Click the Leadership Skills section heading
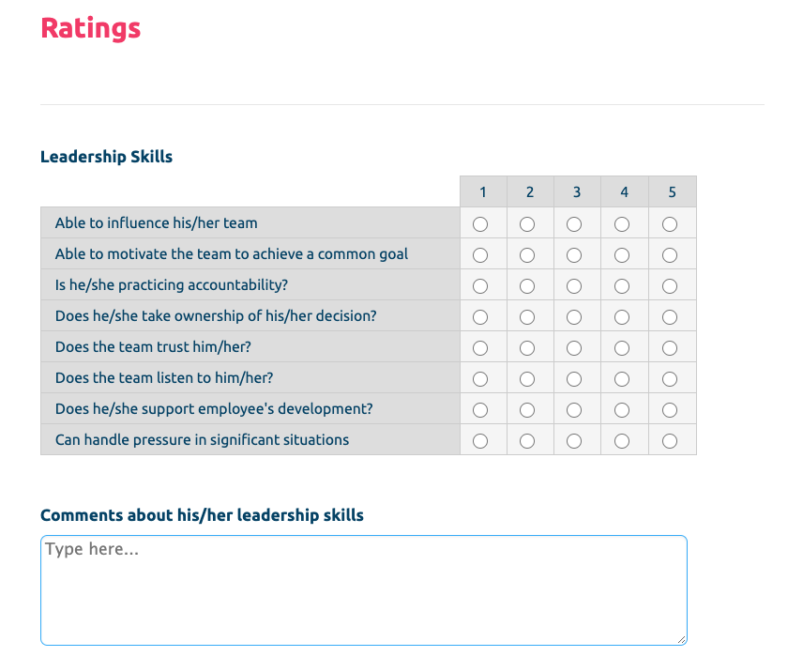Screen dimensions: 803x672 point(106,157)
